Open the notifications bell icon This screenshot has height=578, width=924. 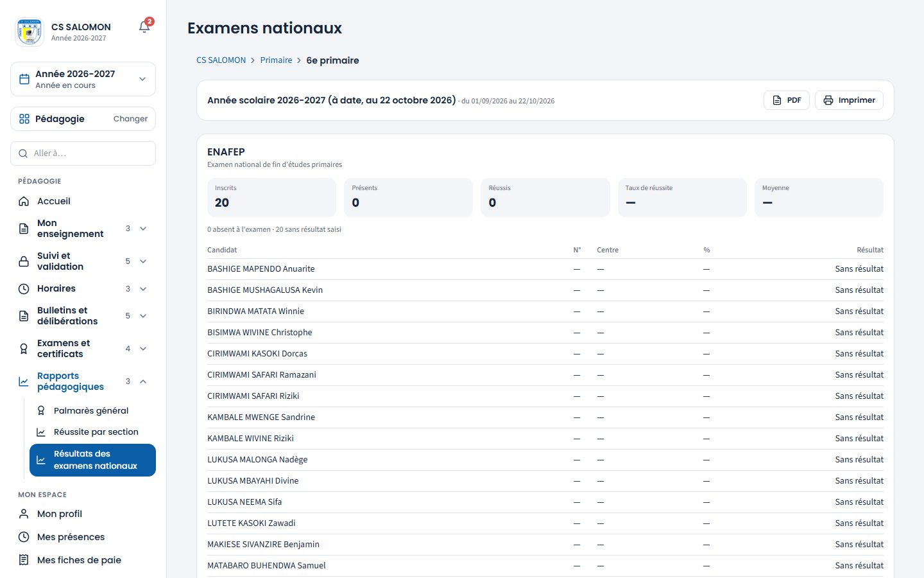click(144, 27)
